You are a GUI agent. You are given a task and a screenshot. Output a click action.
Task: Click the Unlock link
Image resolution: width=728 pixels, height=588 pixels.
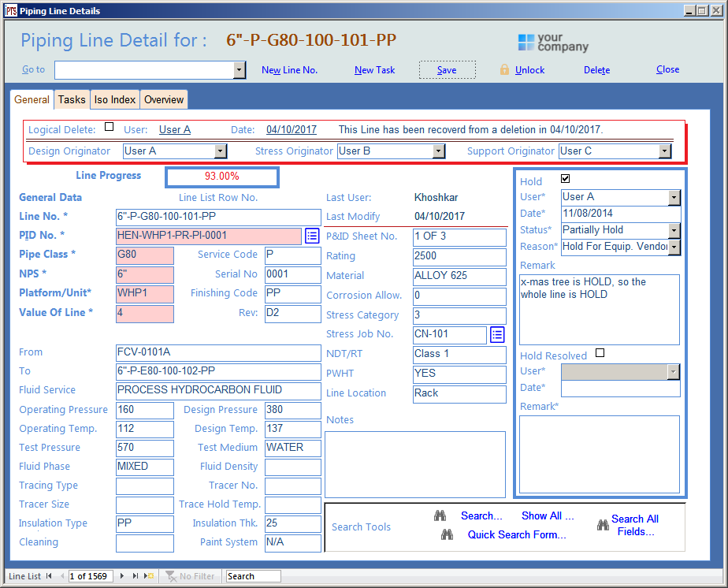point(529,70)
